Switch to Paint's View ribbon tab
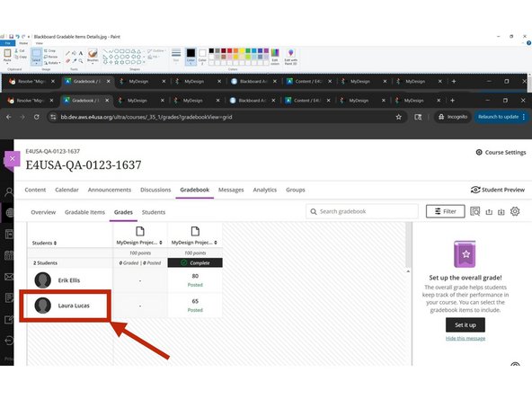The height and width of the screenshot is (399, 532). [40, 43]
